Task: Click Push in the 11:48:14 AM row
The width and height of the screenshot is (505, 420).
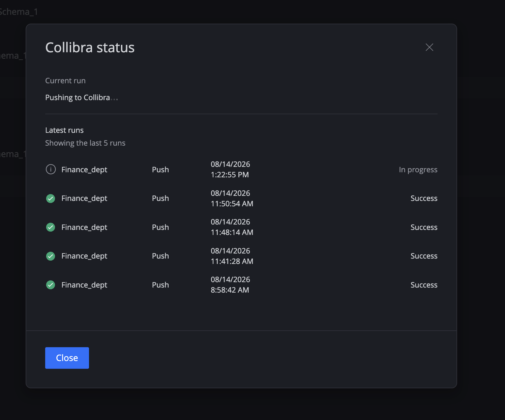Action: pos(160,227)
